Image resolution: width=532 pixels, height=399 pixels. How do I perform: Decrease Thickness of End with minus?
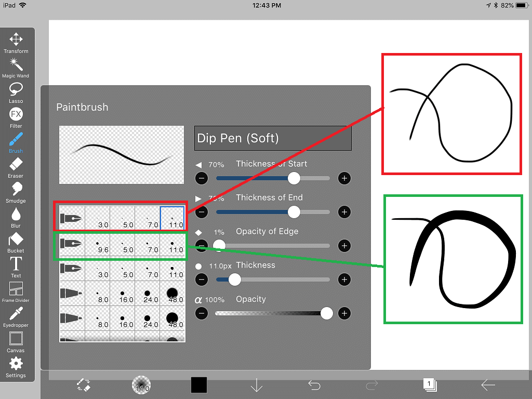[x=202, y=212]
